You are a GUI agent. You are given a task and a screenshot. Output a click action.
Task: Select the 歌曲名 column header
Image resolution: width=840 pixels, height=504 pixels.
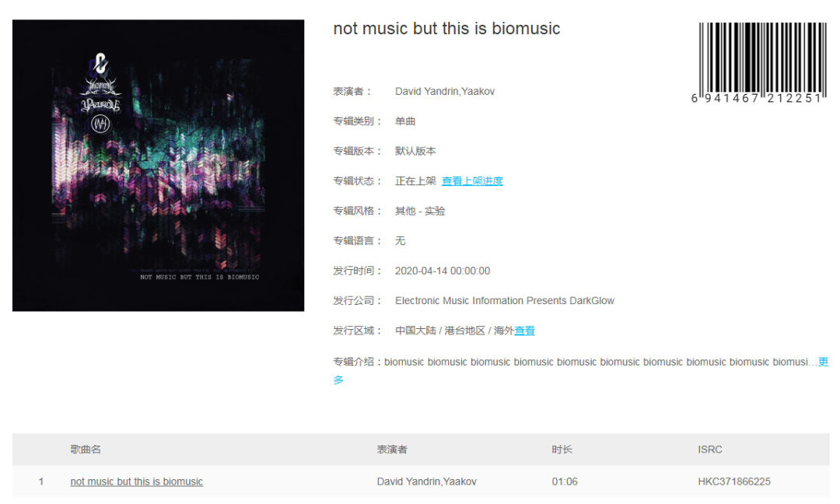coord(86,450)
